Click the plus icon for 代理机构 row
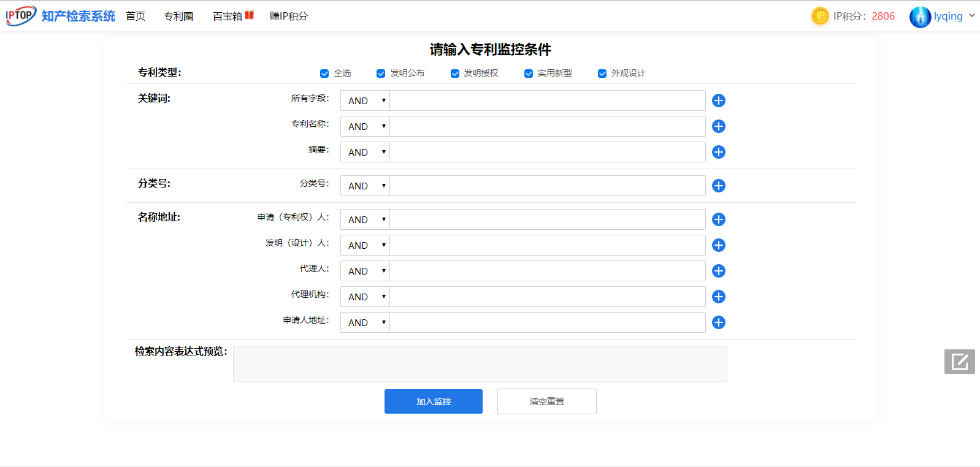The height and width of the screenshot is (467, 980). [x=719, y=297]
